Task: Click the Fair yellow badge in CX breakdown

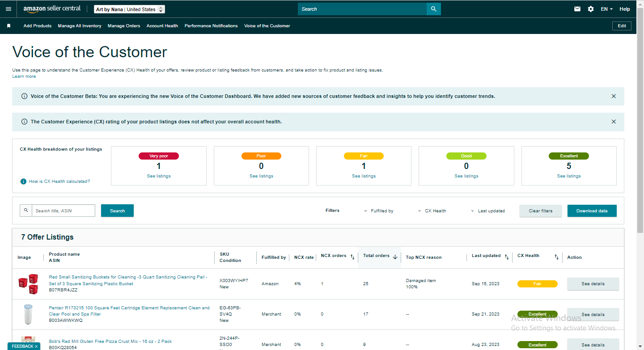Action: click(364, 156)
